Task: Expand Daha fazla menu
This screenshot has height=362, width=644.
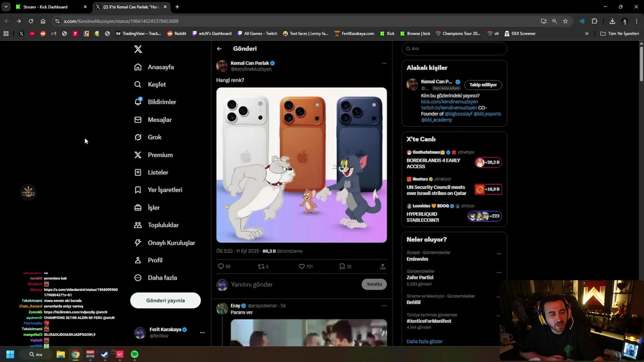Action: pyautogui.click(x=155, y=278)
